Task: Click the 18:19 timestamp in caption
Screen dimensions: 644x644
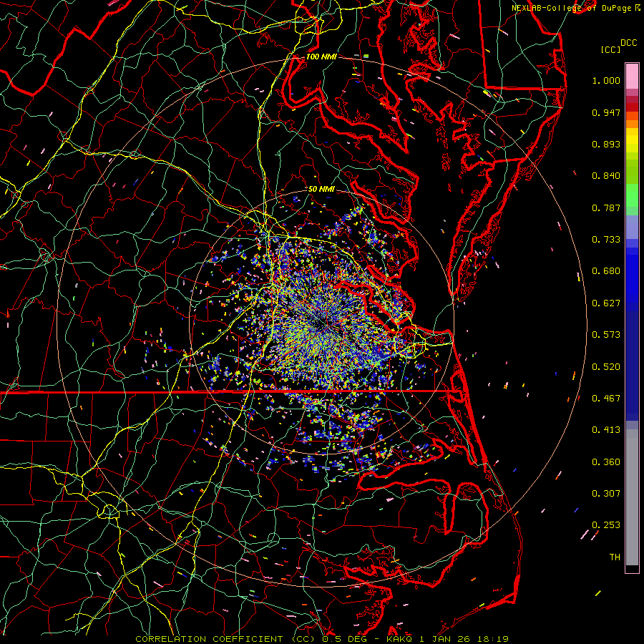Action: (493, 639)
